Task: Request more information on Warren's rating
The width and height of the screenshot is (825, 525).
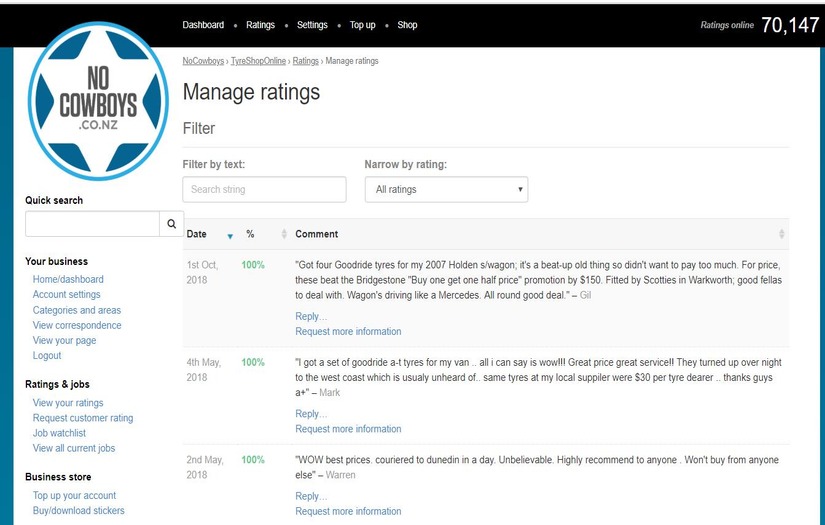Action: pos(348,511)
